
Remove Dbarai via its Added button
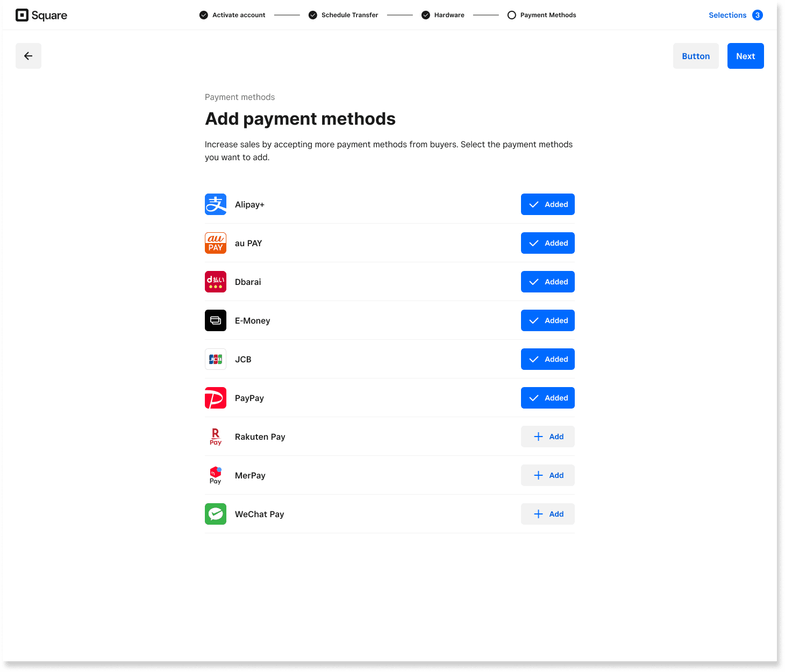pos(548,282)
